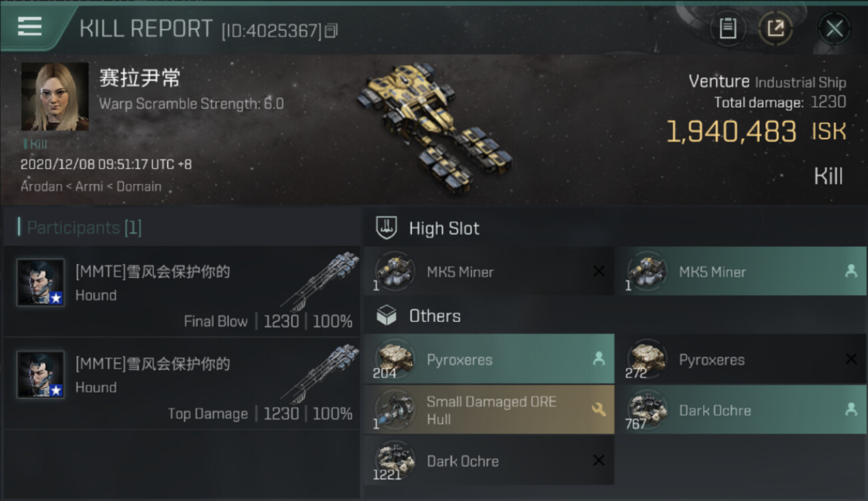Click the High Slot section header
The image size is (868, 501).
pyautogui.click(x=444, y=228)
